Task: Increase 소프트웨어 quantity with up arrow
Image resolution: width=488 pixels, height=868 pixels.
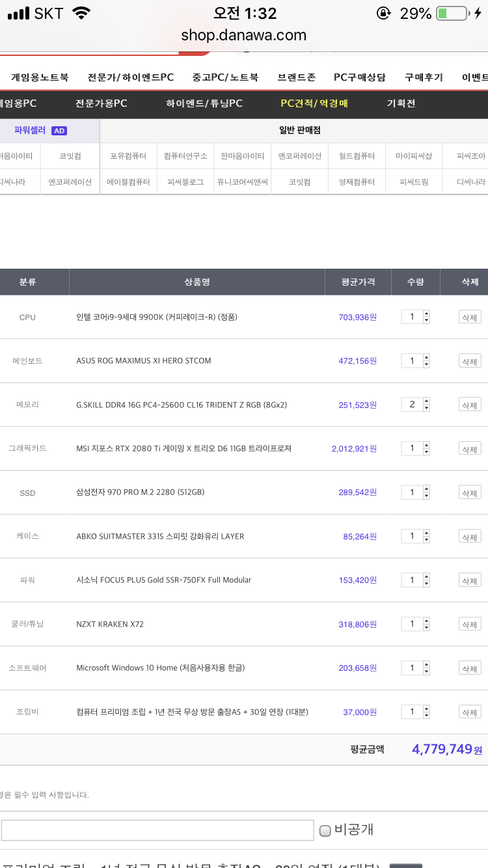Action: (426, 664)
